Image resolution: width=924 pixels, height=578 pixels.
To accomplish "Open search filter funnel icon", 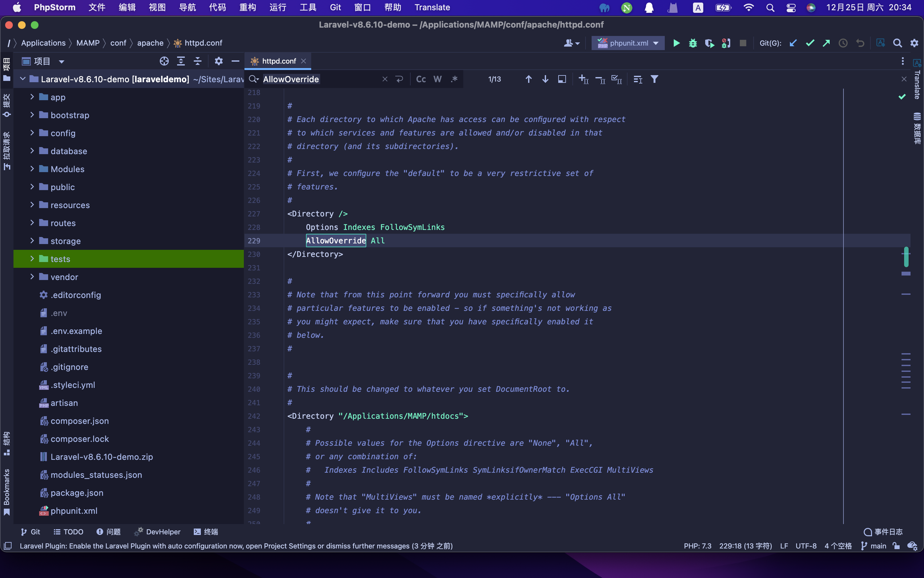I will [654, 79].
